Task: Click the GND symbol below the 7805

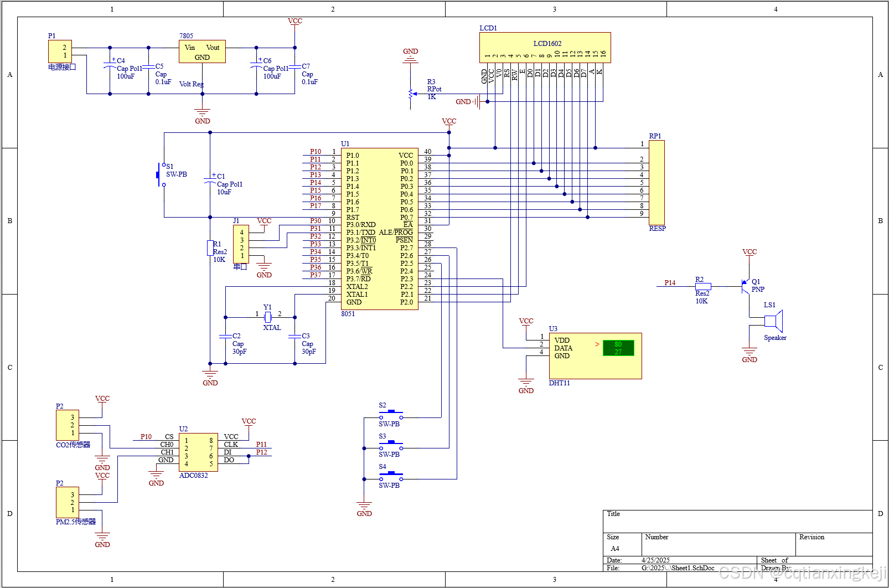Action: point(203,116)
